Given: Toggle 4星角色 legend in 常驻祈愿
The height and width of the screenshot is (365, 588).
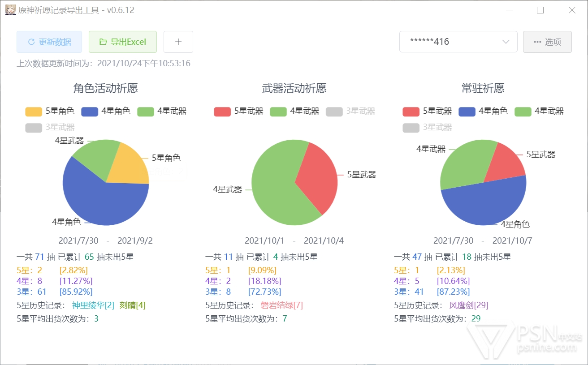Looking at the screenshot, I should click(483, 111).
